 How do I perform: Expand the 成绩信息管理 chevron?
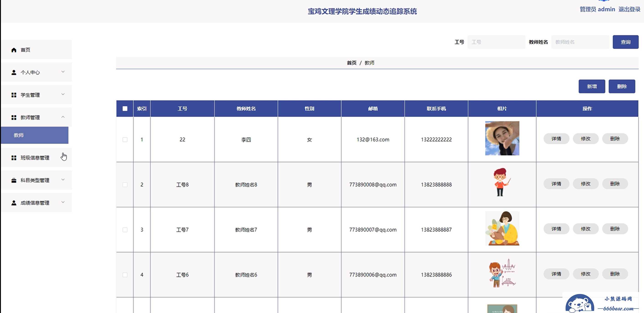coord(63,202)
